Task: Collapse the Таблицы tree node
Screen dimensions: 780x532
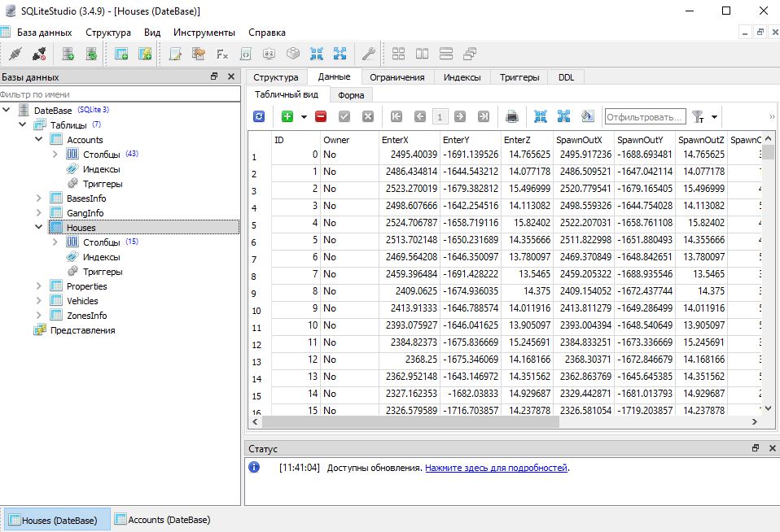Action: [22, 124]
